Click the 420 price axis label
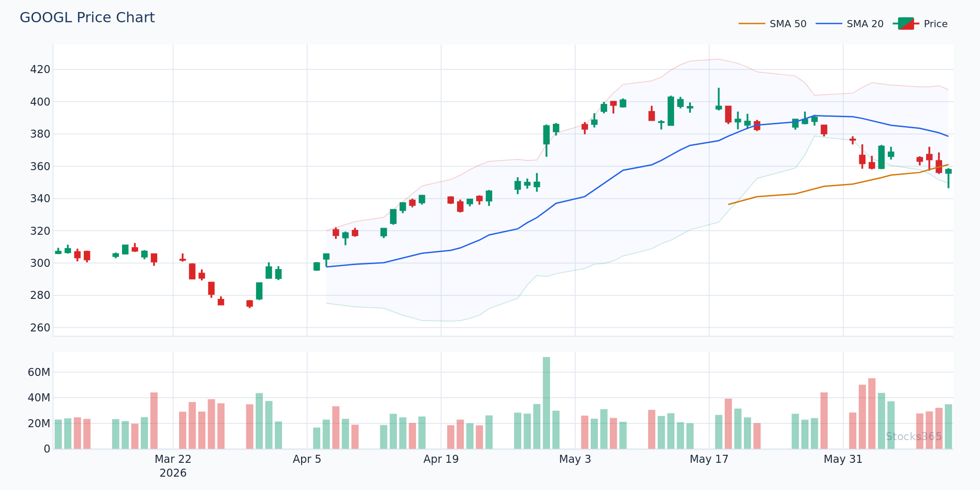The width and height of the screenshot is (980, 490). click(40, 69)
